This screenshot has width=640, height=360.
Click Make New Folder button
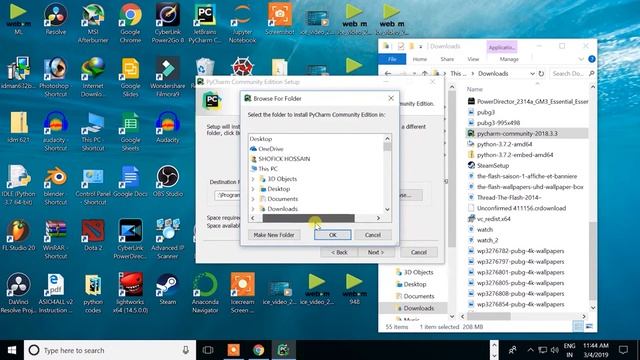click(x=274, y=235)
